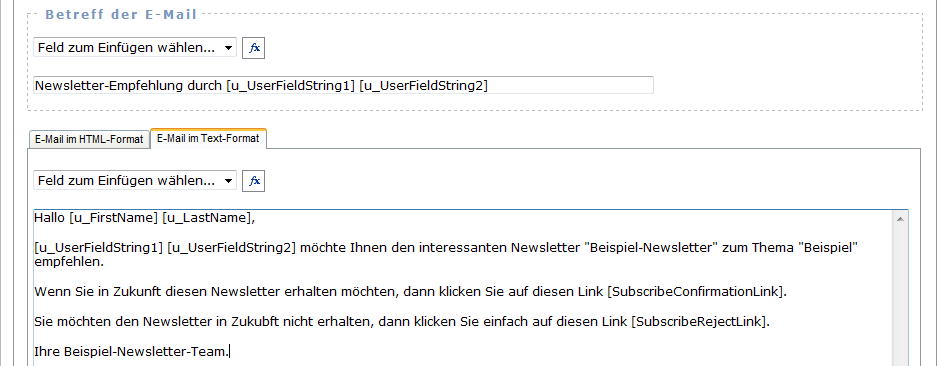Click the up arrow of the body scrollbar

pos(900,218)
